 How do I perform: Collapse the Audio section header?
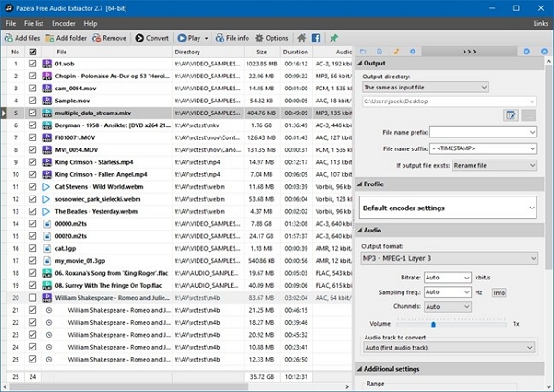click(450, 230)
